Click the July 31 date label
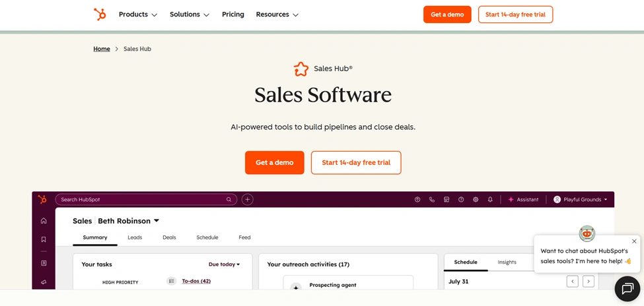The image size is (644, 306). (459, 282)
